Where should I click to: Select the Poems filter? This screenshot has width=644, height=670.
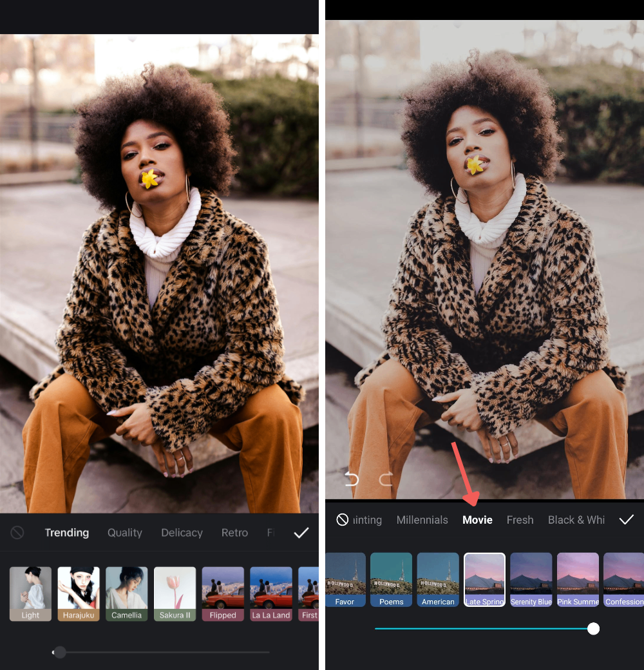coord(391,579)
